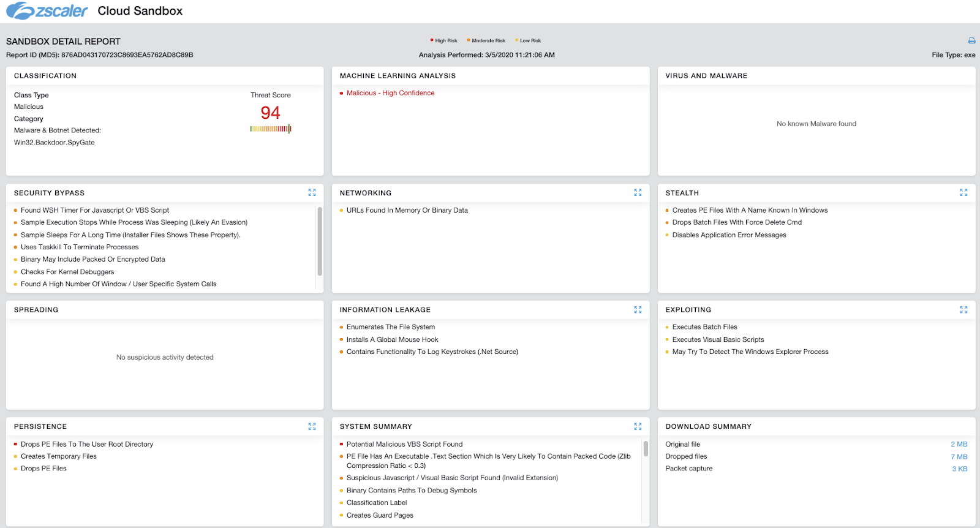Click "May Try To Detect The Windows Explorer Process"
The width and height of the screenshot is (980, 528).
(x=750, y=352)
